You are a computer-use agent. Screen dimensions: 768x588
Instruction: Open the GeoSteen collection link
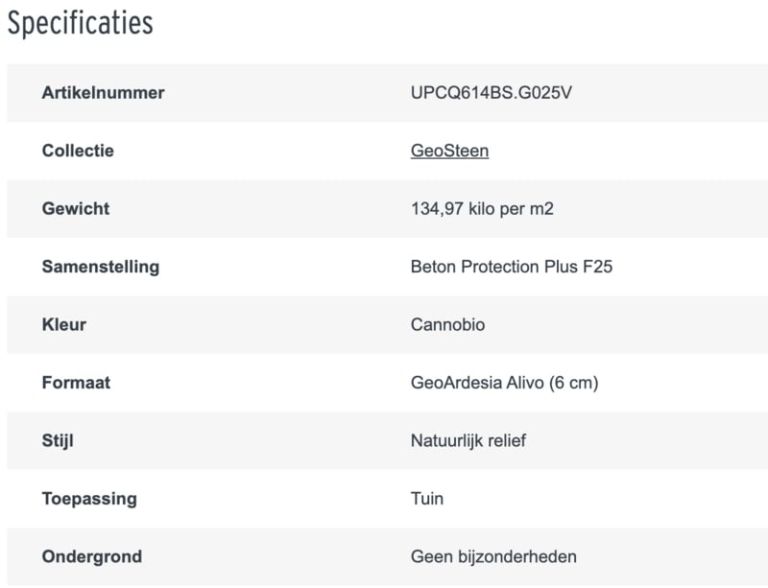[x=449, y=151]
